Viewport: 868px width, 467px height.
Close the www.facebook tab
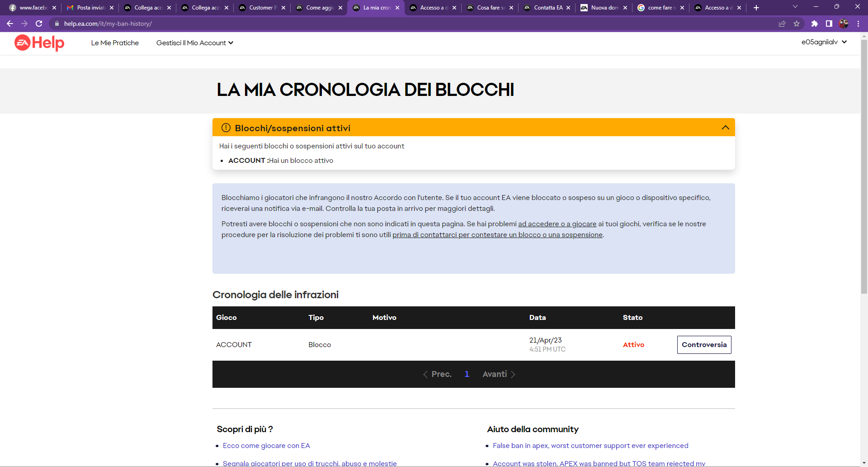[x=54, y=8]
